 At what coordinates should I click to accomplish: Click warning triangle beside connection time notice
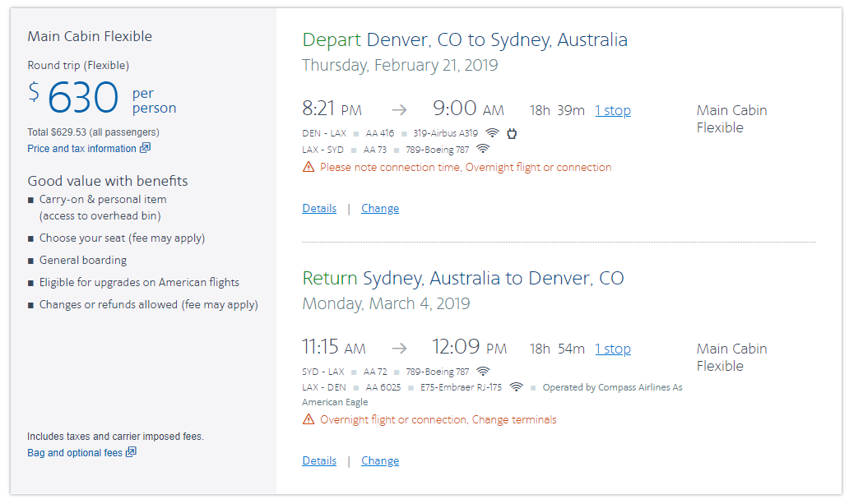click(x=309, y=167)
